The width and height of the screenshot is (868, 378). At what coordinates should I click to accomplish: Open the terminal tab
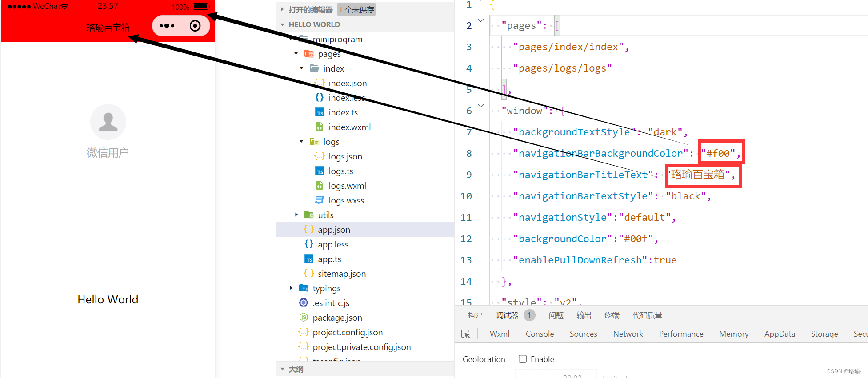click(x=612, y=315)
